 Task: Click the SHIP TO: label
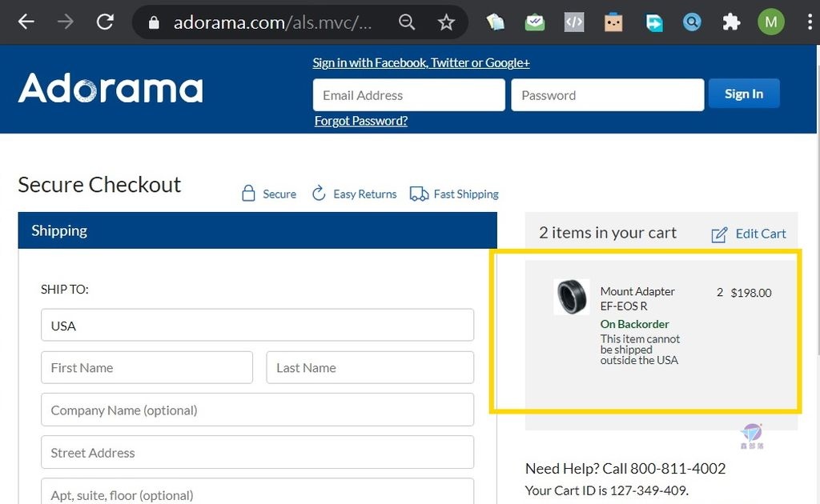[x=65, y=290]
